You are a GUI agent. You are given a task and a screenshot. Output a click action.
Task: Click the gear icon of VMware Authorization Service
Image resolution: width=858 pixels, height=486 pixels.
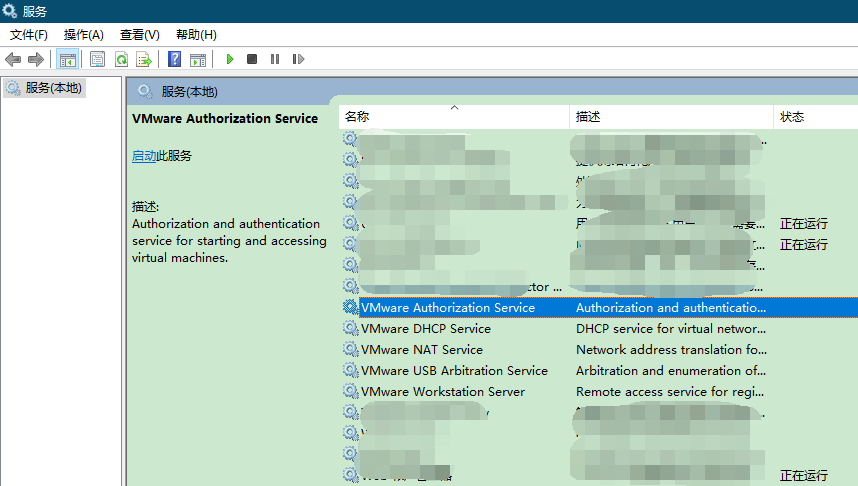[x=350, y=308]
